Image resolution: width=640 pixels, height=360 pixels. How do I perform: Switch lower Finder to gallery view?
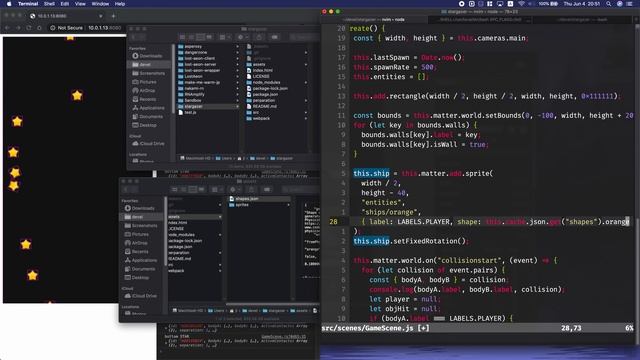point(201,189)
